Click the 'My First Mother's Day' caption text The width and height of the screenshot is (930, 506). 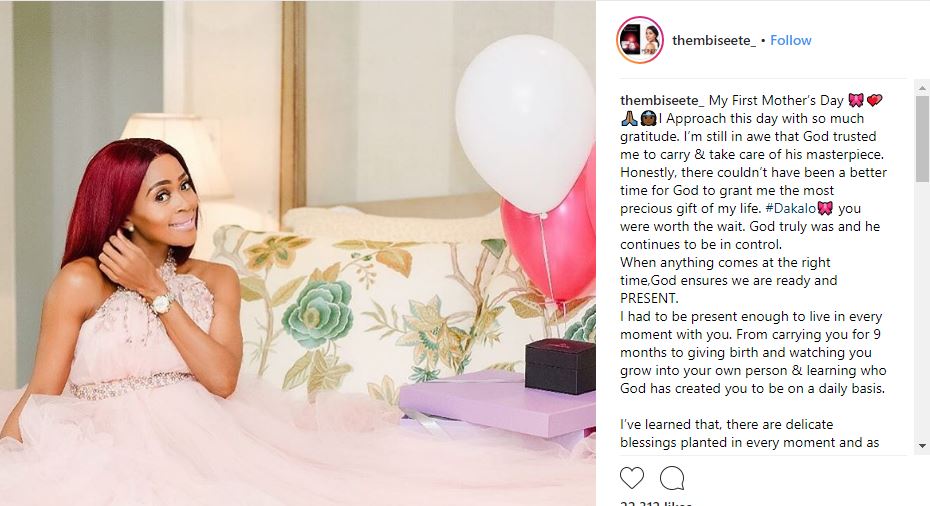coord(776,100)
